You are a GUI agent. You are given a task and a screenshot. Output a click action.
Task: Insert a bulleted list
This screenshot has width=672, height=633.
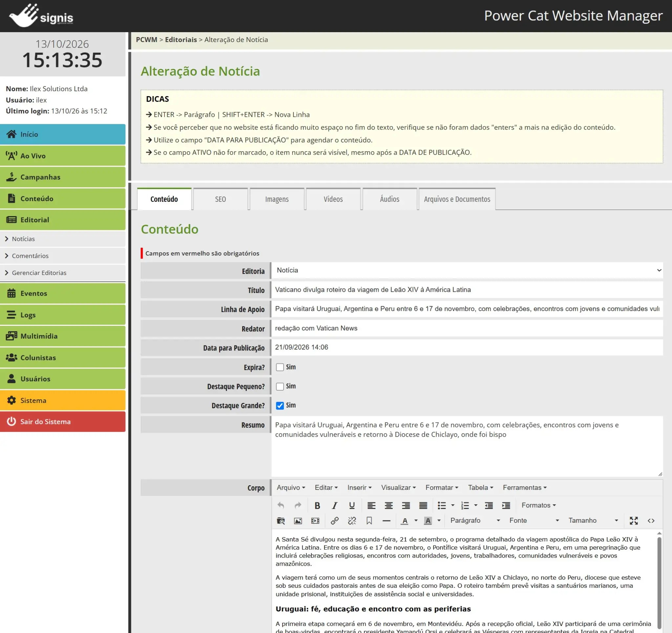pyautogui.click(x=441, y=505)
